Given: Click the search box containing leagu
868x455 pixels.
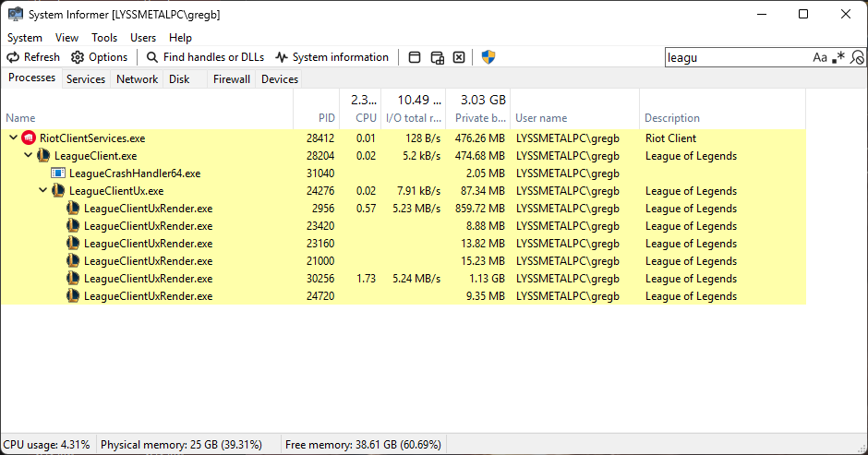Looking at the screenshot, I should click(x=736, y=57).
